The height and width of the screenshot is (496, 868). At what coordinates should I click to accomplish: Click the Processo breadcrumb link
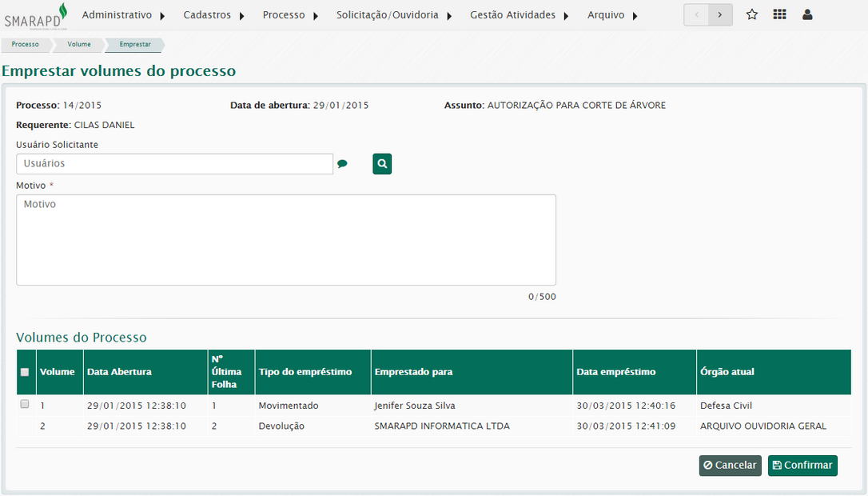coord(26,45)
